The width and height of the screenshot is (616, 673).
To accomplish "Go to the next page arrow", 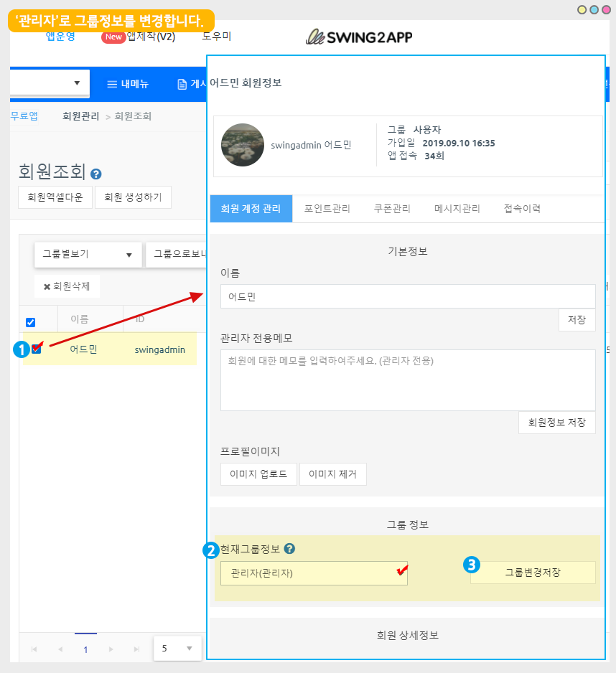I will click(111, 649).
